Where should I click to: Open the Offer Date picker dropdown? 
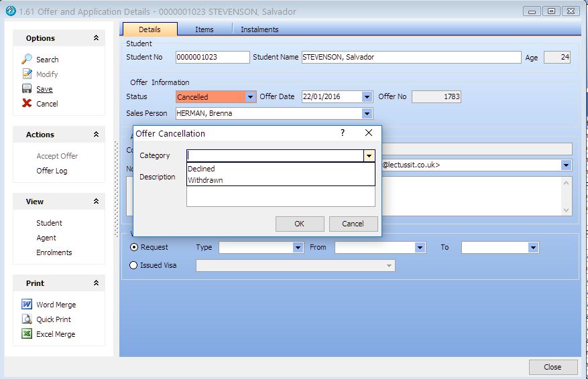tap(367, 97)
